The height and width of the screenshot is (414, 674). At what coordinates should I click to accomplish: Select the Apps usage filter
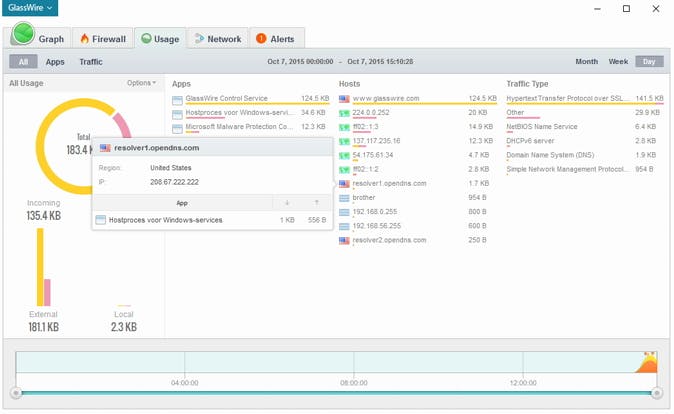(55, 61)
